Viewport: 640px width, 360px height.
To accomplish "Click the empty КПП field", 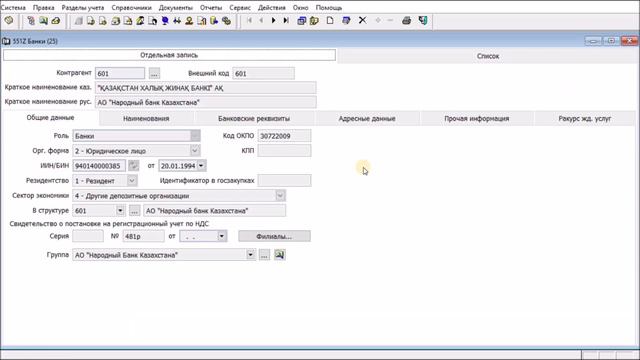I will pyautogui.click(x=284, y=151).
